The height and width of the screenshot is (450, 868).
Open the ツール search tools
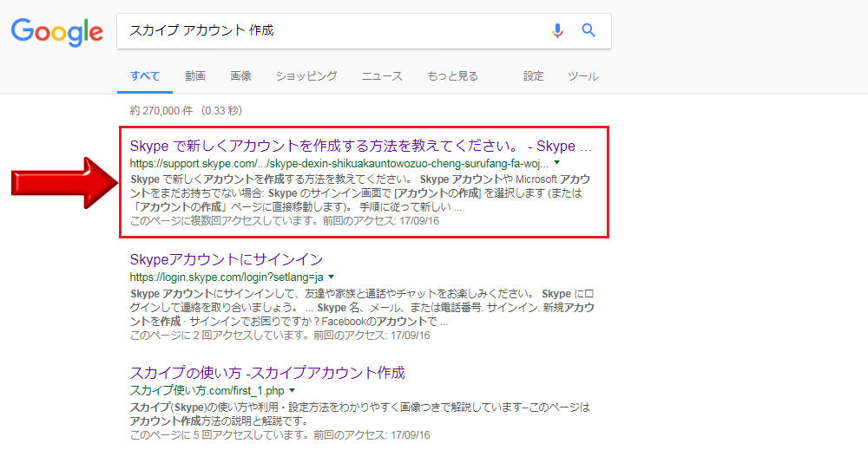click(583, 76)
